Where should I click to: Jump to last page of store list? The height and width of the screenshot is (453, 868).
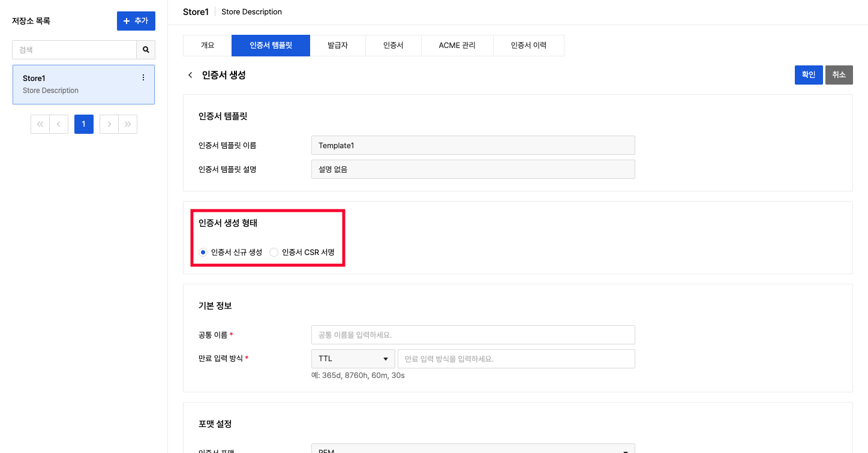pyautogui.click(x=128, y=124)
